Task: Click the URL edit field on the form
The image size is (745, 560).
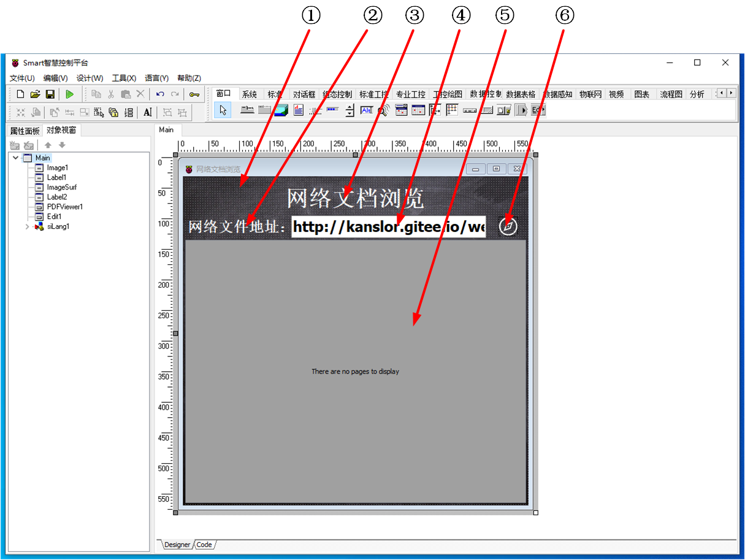Action: (389, 226)
